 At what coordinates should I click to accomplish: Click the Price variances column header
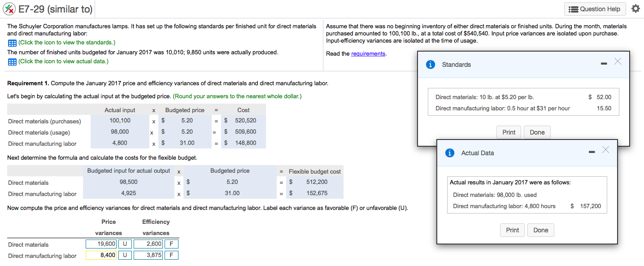point(109,227)
